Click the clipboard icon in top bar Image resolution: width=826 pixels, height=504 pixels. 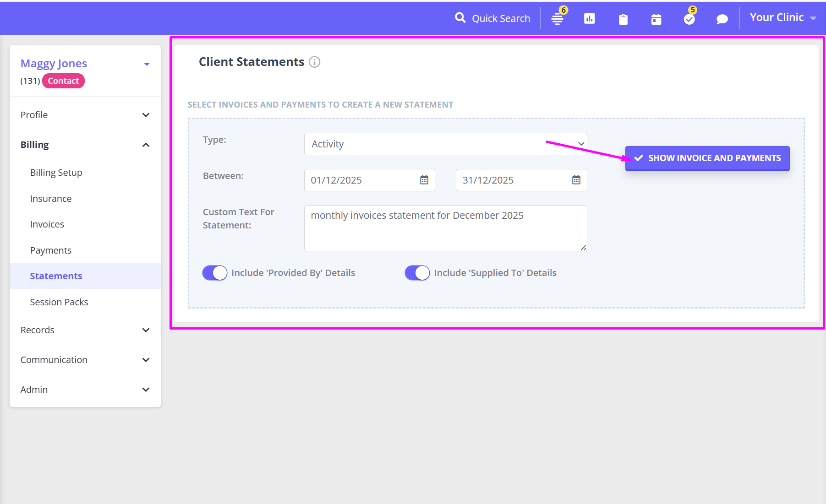point(623,19)
